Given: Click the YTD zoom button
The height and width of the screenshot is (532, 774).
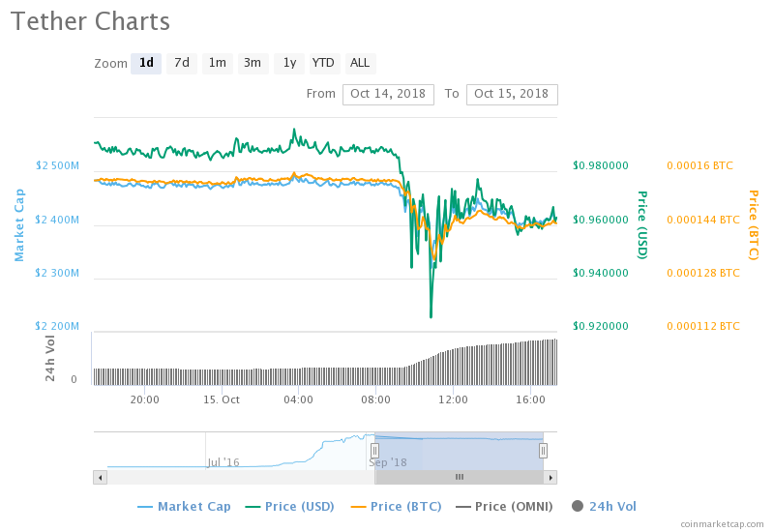Looking at the screenshot, I should [x=324, y=63].
